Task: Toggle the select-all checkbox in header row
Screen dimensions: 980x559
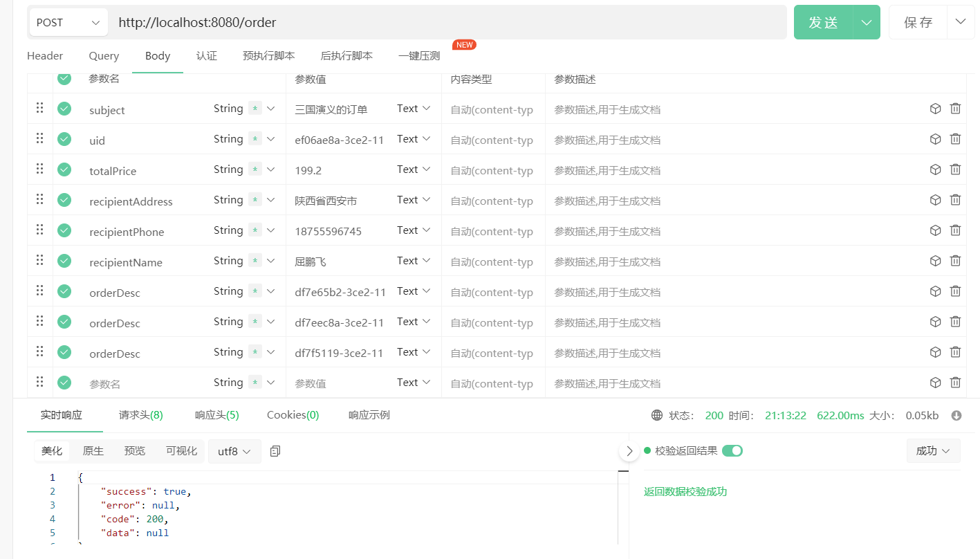Action: 64,78
